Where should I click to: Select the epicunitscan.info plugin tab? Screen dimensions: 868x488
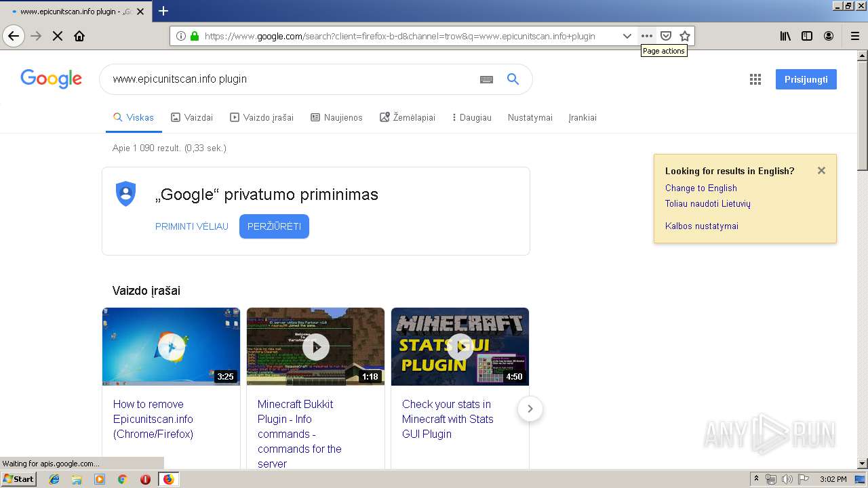[x=76, y=12]
